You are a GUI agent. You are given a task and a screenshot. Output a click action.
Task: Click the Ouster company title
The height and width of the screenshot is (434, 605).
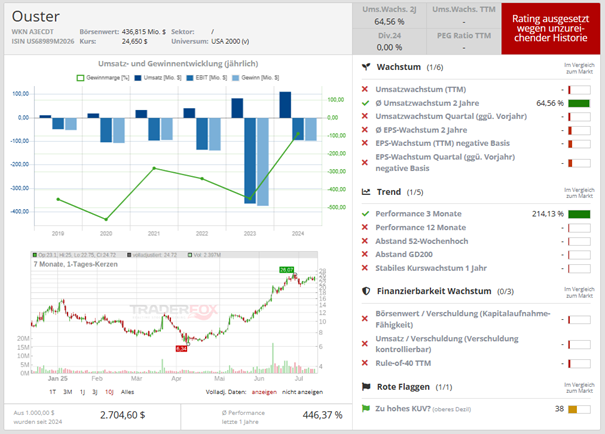pos(35,17)
